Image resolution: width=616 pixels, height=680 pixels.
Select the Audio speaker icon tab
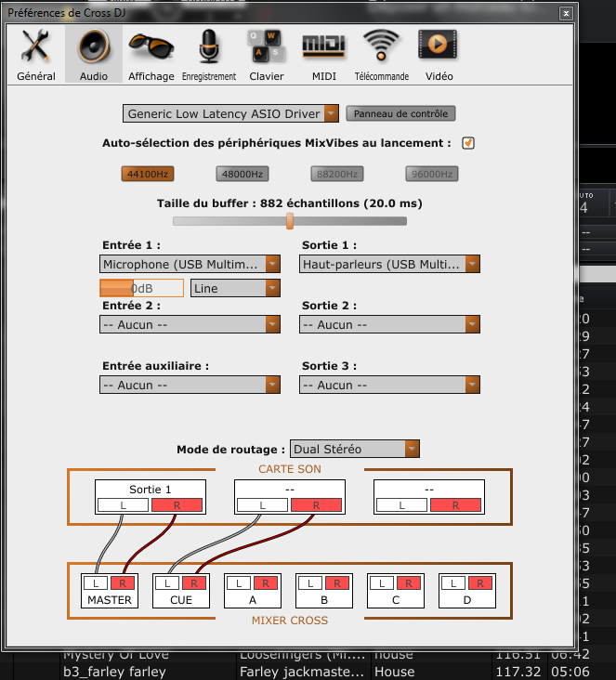pyautogui.click(x=94, y=54)
